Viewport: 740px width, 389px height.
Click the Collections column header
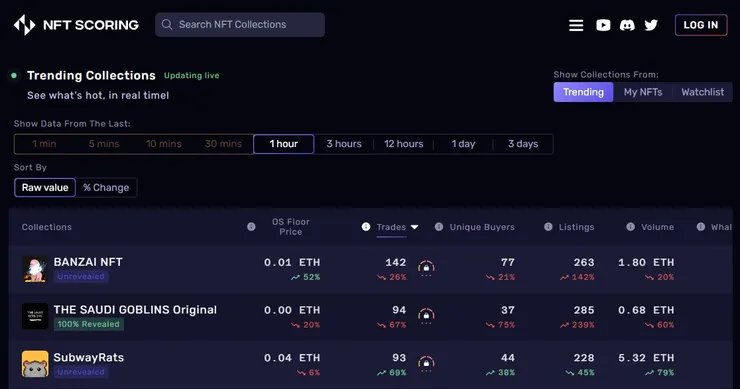point(47,227)
